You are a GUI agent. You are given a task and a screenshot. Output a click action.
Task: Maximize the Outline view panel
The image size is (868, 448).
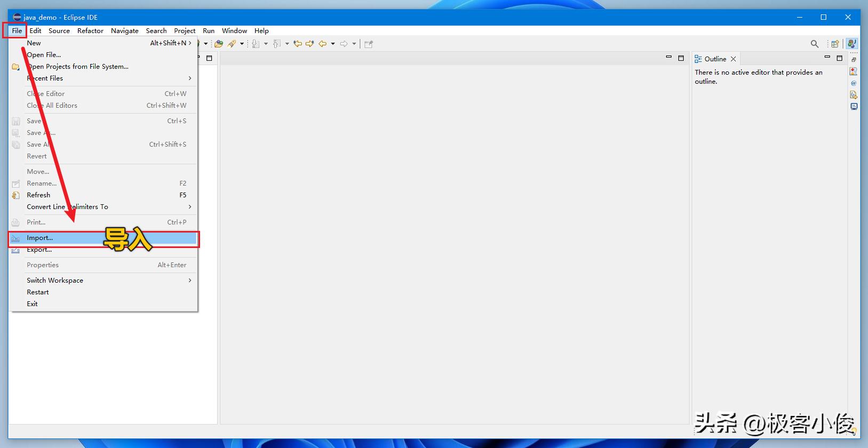pos(839,58)
